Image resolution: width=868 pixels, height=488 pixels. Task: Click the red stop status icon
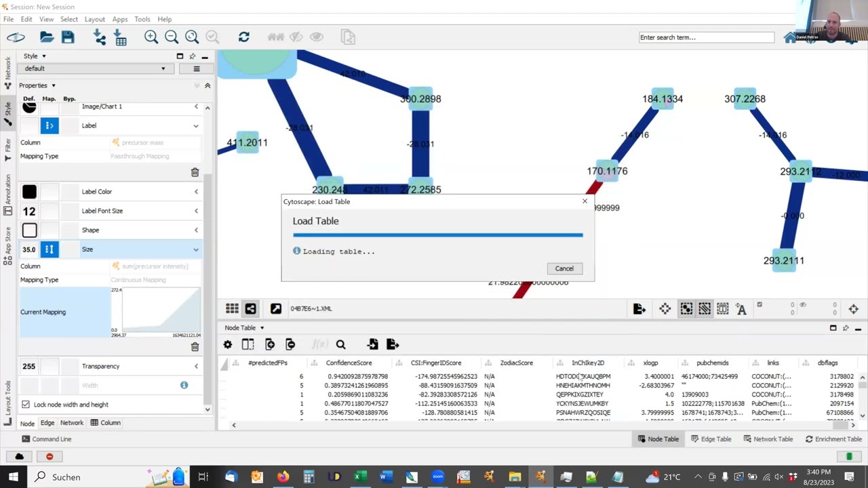point(50,457)
